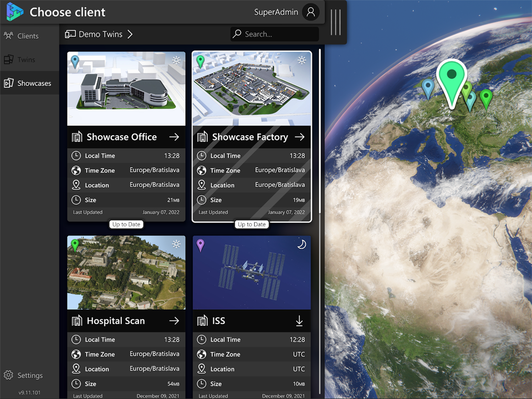The height and width of the screenshot is (399, 532).
Task: Open the Showcase Office thumbnail
Action: pos(126,88)
